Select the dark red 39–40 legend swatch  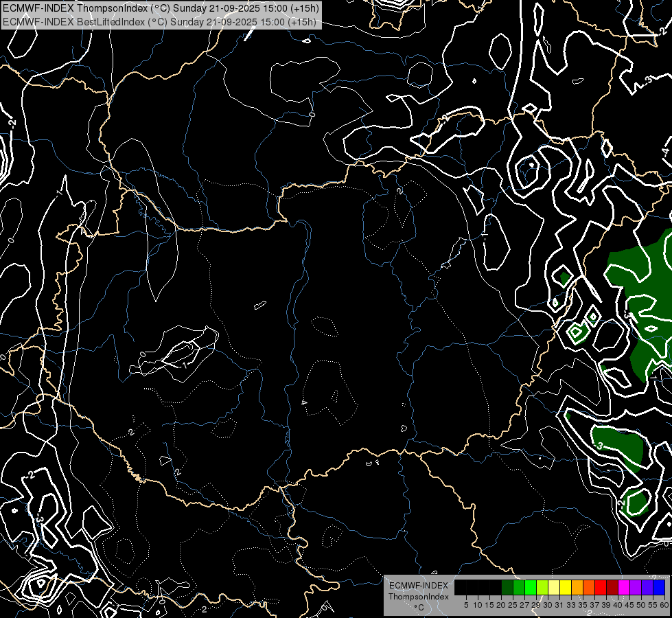pos(612,587)
